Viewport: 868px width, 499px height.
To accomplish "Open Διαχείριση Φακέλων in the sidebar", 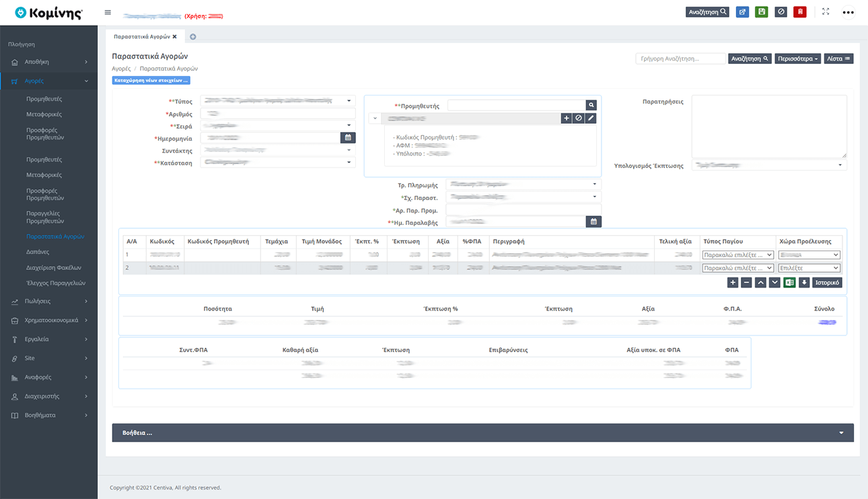I will coord(54,267).
